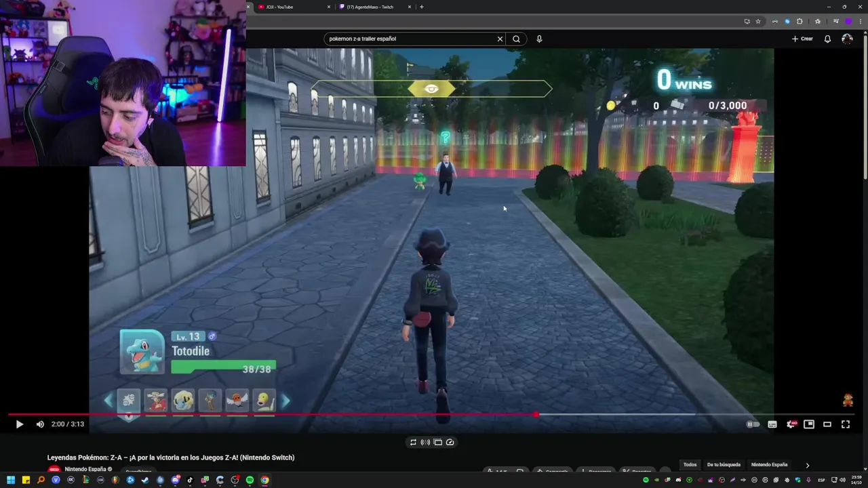The height and width of the screenshot is (488, 868).
Task: Close the YouTube browser tab
Action: pos(329,7)
